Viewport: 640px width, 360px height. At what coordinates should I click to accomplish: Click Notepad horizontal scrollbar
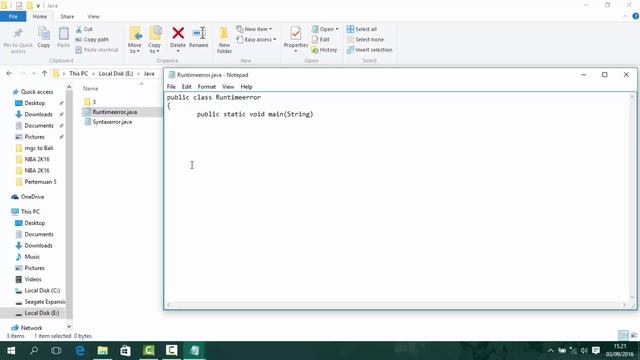396,305
